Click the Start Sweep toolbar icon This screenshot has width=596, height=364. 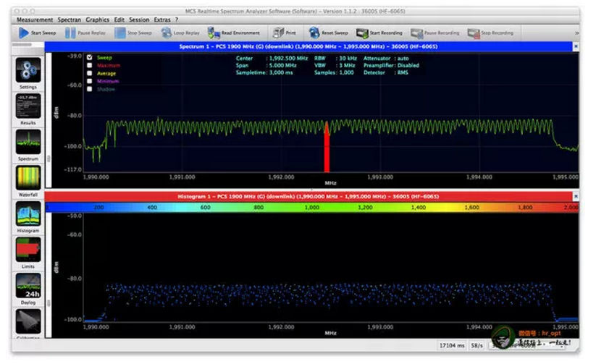click(x=24, y=33)
